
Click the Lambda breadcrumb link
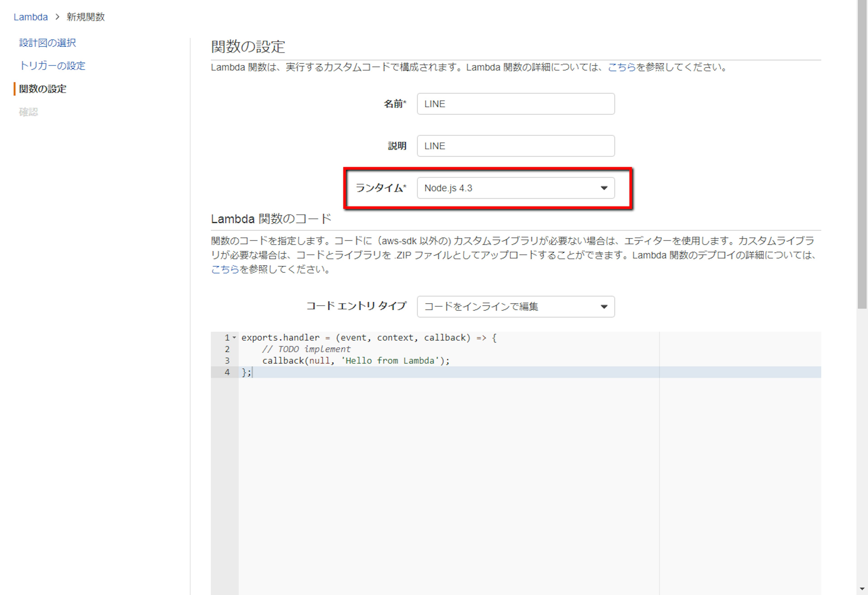tap(31, 17)
